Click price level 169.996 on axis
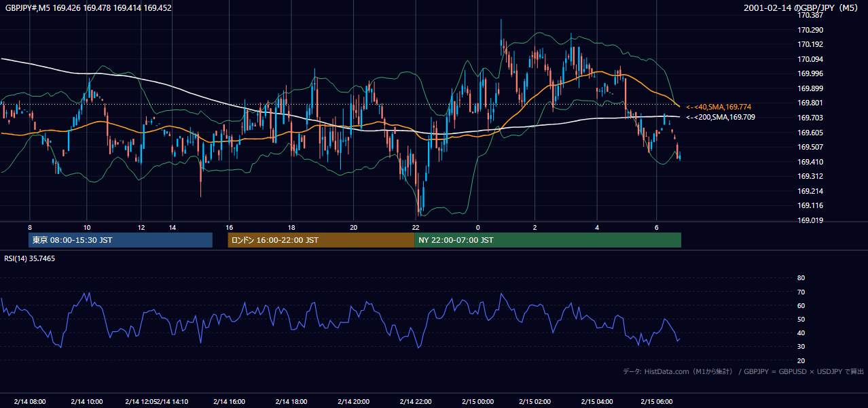Screen dimensions: 868x408 [x=810, y=73]
